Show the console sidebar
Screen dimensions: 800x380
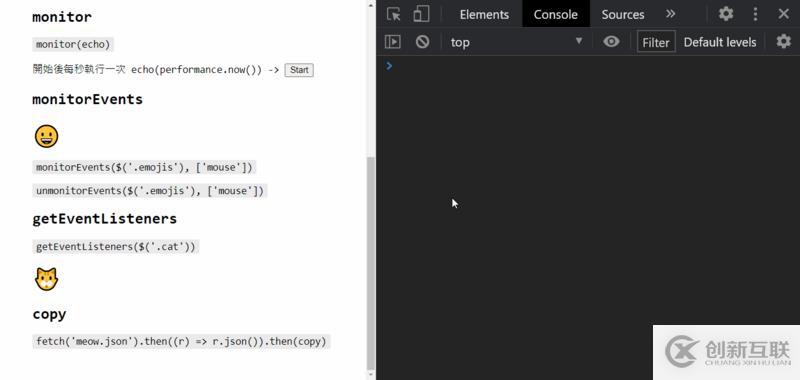click(392, 42)
